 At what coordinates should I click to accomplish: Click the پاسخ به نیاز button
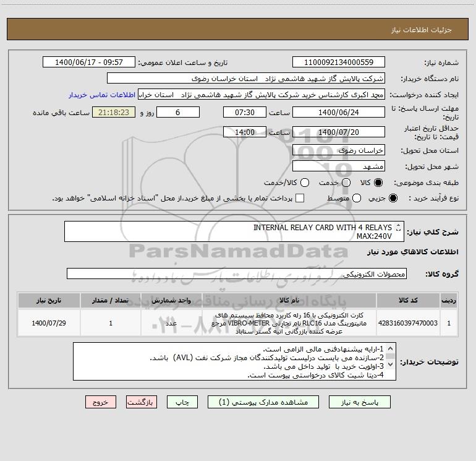(x=359, y=402)
